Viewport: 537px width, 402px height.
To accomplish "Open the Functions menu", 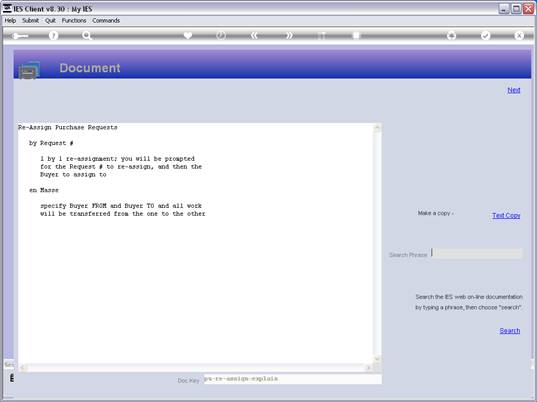I will (74, 21).
